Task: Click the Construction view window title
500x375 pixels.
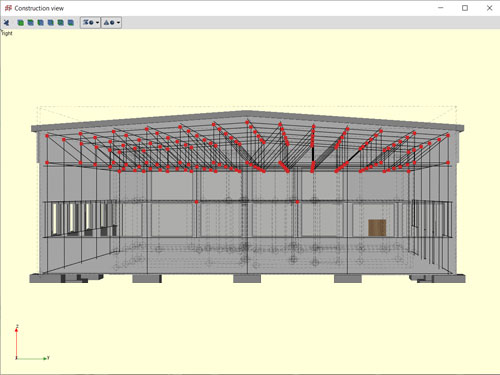Action: click(x=39, y=8)
